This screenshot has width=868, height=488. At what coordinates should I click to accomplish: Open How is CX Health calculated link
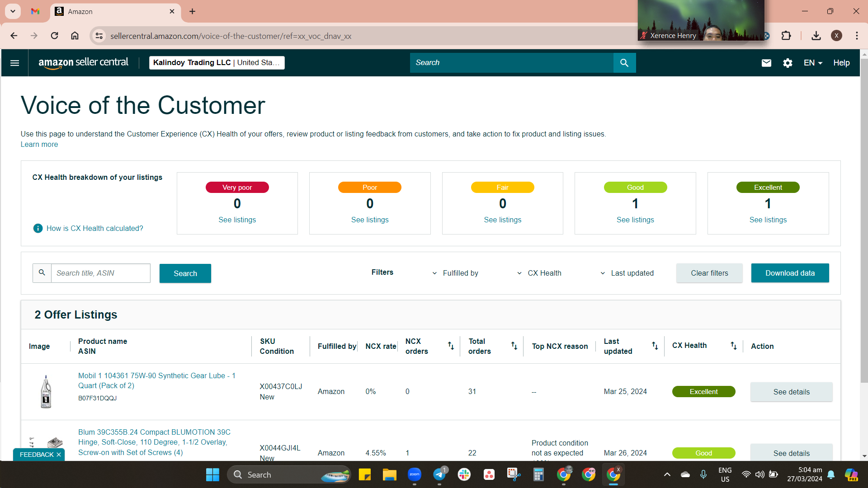94,228
